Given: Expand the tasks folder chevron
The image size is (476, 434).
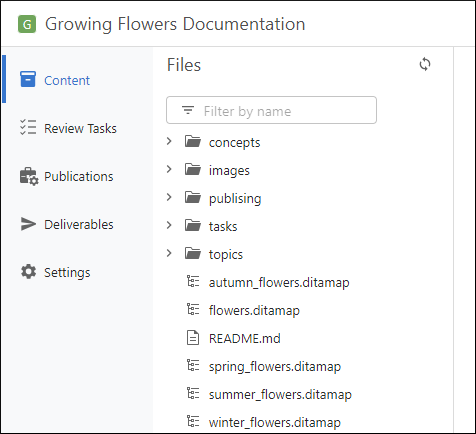Looking at the screenshot, I should [x=169, y=225].
